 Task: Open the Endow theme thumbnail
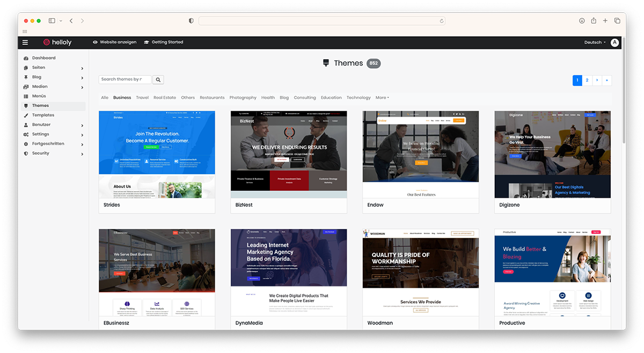pos(421,154)
